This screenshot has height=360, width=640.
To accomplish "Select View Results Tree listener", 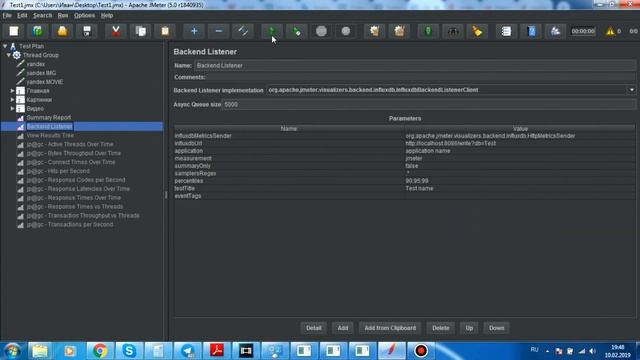I will pos(50,135).
